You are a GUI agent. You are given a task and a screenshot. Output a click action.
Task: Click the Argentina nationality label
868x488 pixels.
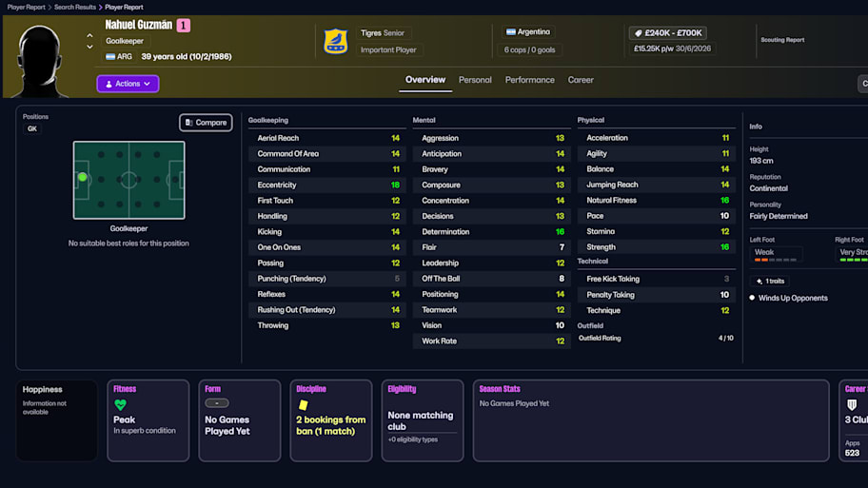[x=528, y=32]
